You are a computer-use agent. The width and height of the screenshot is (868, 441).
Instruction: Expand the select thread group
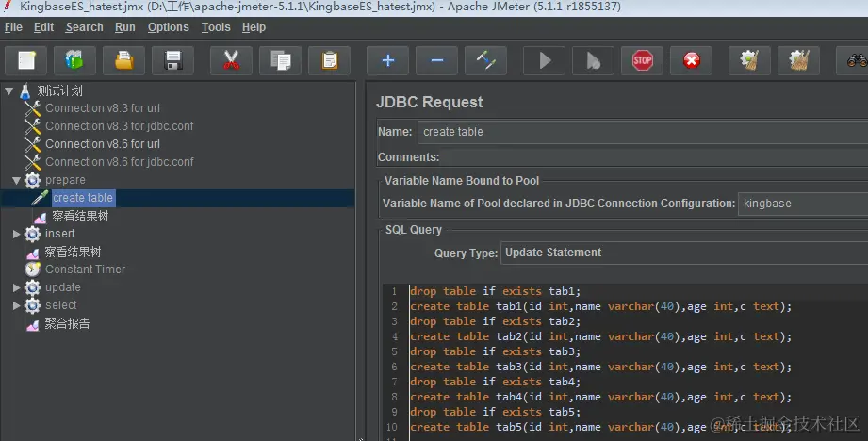click(x=17, y=305)
